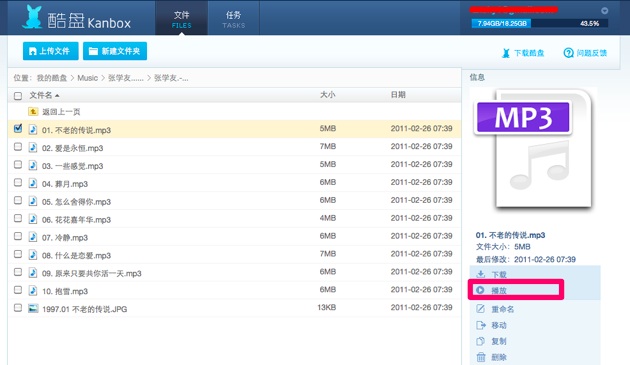Click the image icon for 1997.01 不老的传说.JPG
This screenshot has height=365, width=630.
point(33,308)
